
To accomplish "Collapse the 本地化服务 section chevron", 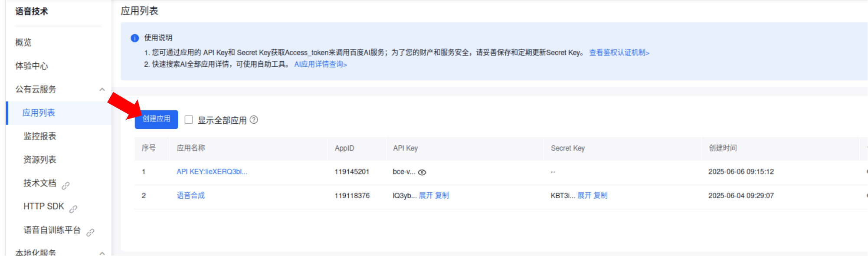I will (102, 253).
